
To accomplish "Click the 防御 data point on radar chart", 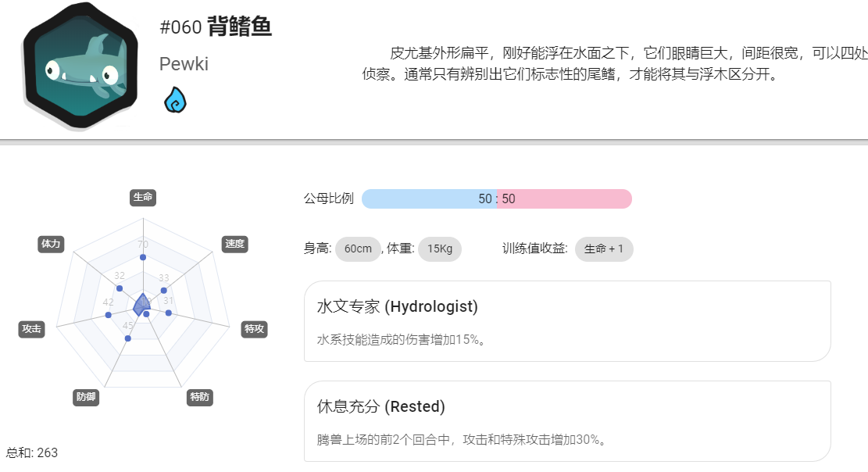I will pos(128,338).
